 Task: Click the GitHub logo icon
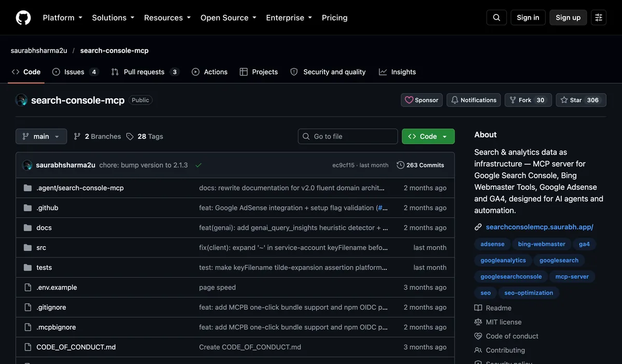(x=23, y=18)
